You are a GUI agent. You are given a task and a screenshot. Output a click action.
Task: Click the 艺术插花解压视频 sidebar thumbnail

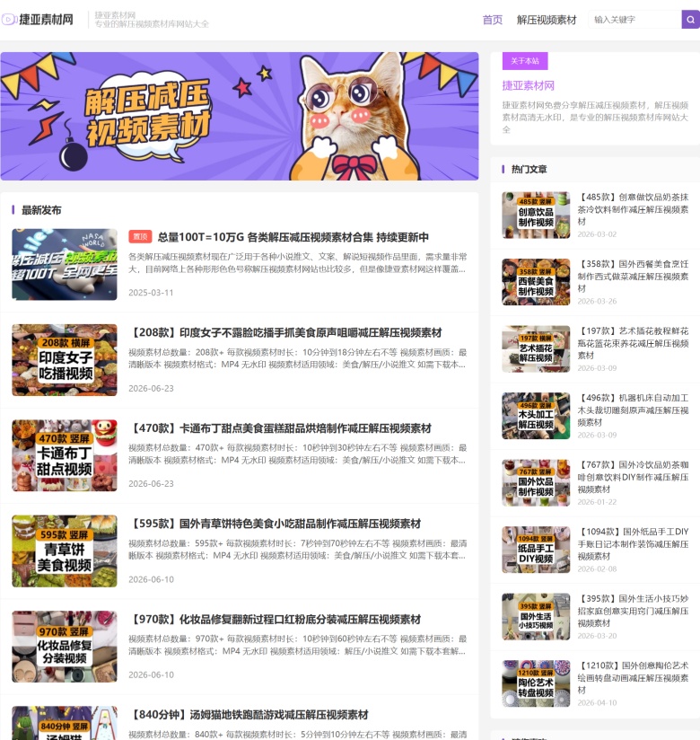[x=536, y=348]
